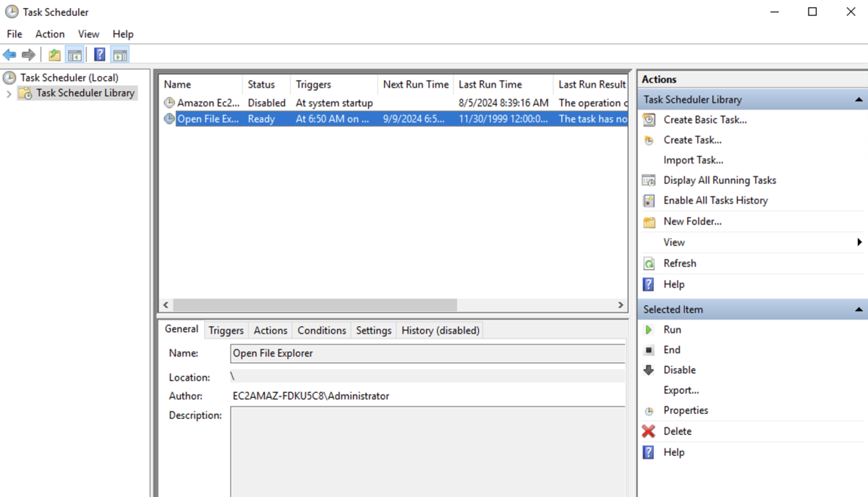
Task: Delete the selected task via red X
Action: (x=676, y=431)
